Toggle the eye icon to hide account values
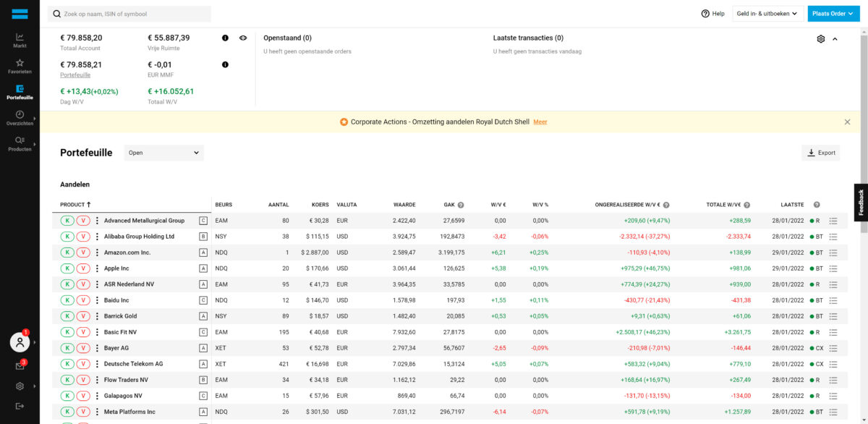This screenshot has height=424, width=868. click(x=243, y=38)
